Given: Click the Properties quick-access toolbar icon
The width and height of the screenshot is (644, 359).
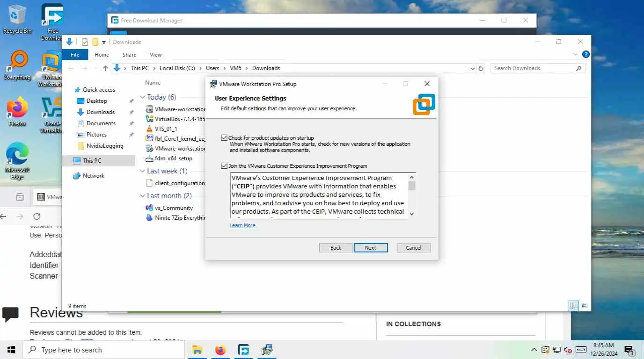Looking at the screenshot, I should point(85,42).
